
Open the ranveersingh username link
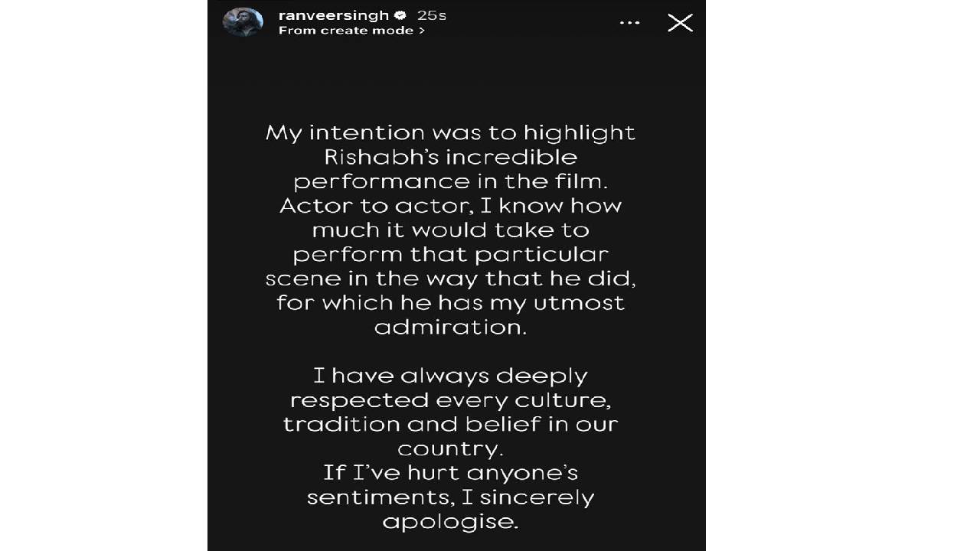point(333,15)
